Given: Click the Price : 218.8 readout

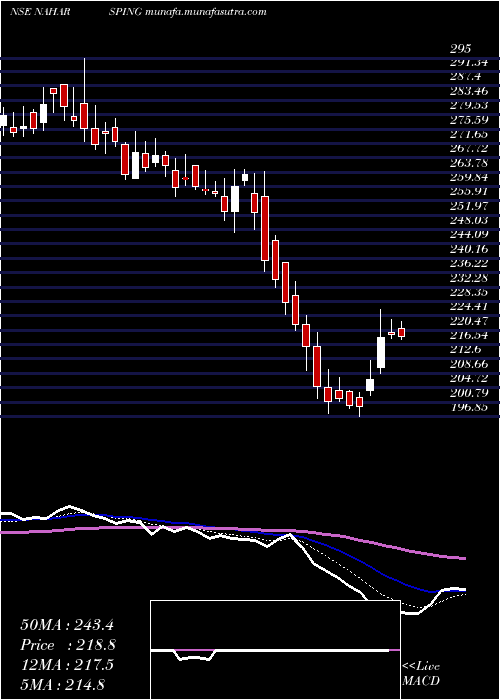Looking at the screenshot, I should [68, 645].
